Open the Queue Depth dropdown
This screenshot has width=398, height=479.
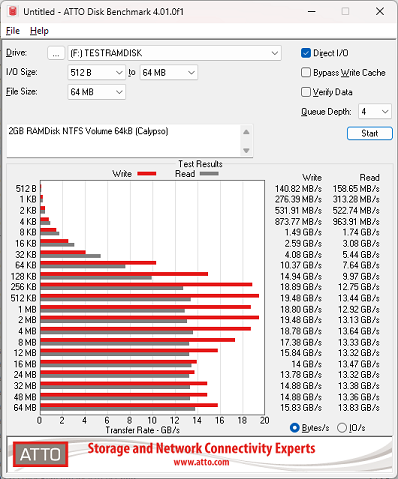[375, 111]
